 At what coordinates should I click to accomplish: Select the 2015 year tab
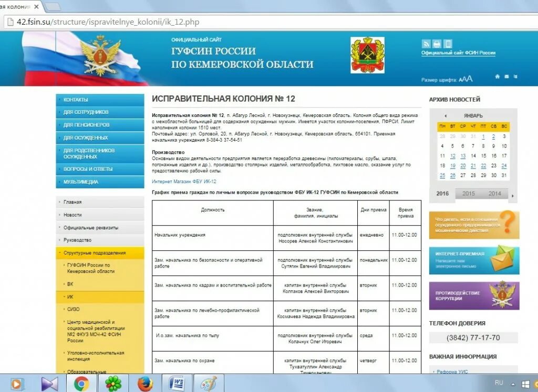click(x=468, y=194)
